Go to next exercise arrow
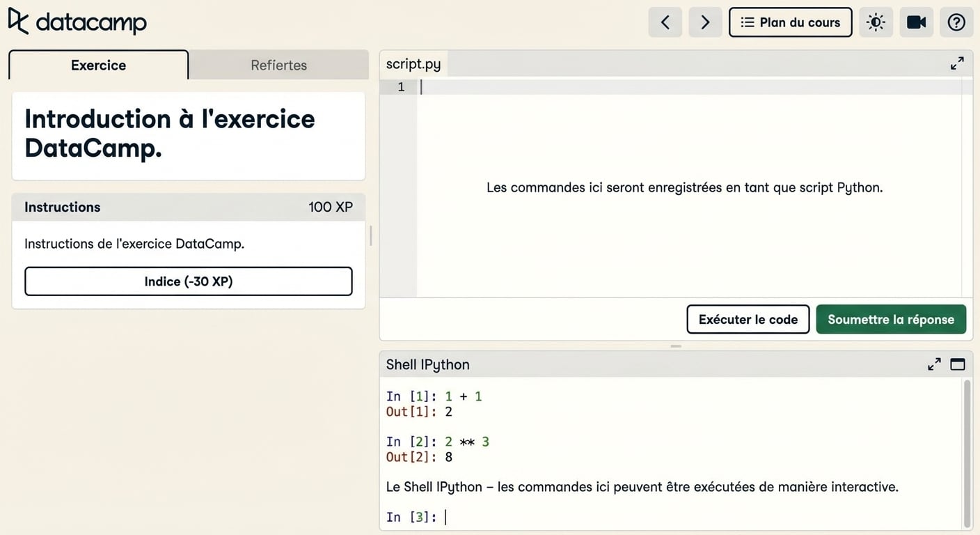This screenshot has height=535, width=980. pyautogui.click(x=705, y=22)
